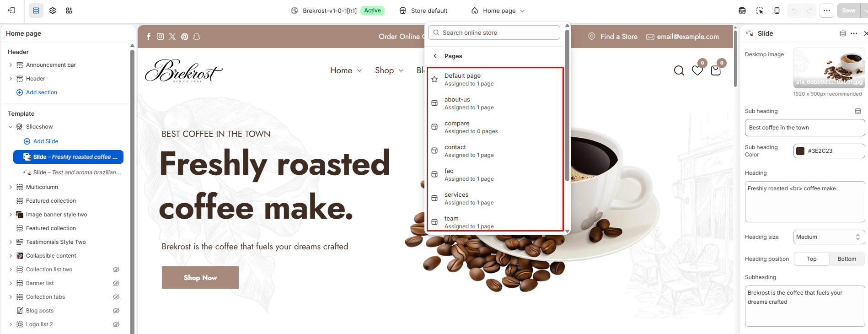The image size is (868, 334).
Task: Click the undo arrow icon
Action: (794, 11)
